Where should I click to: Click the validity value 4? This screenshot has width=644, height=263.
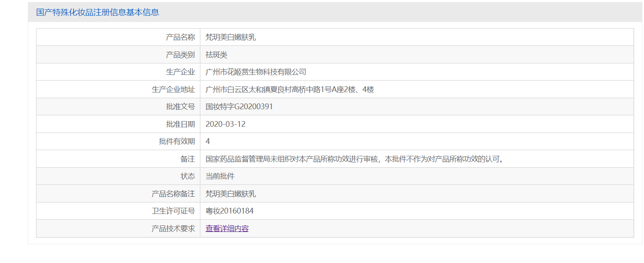tap(208, 142)
